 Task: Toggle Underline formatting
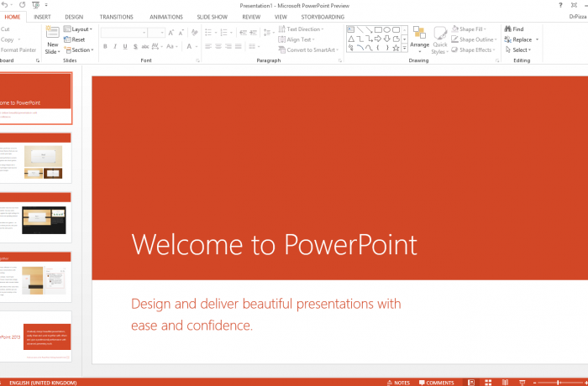coord(125,46)
